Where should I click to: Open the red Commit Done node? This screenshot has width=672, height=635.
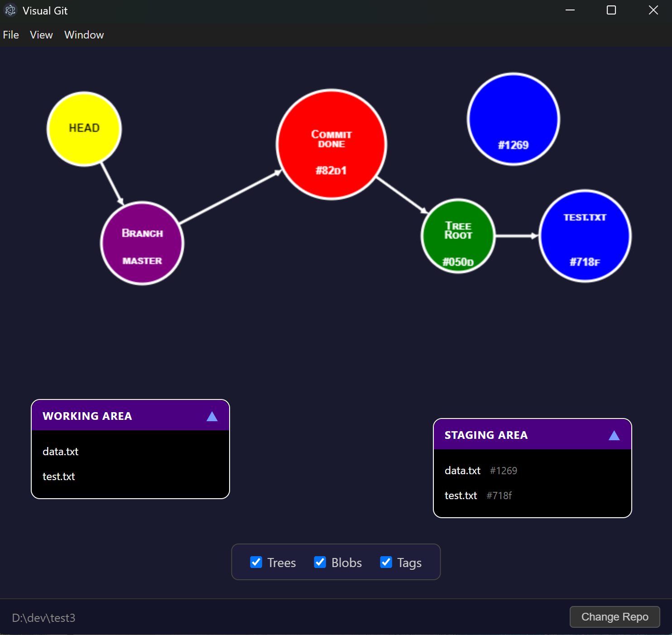pyautogui.click(x=331, y=144)
